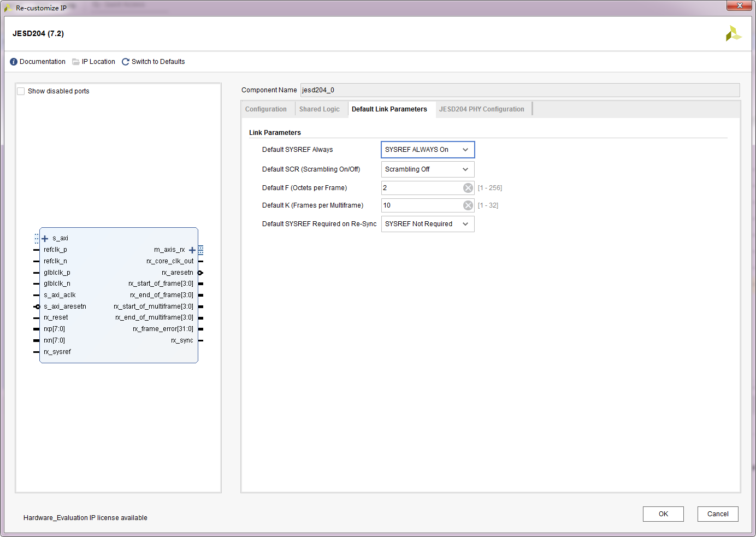Click the Vivado icon in title bar
This screenshot has height=537, width=756.
8,8
